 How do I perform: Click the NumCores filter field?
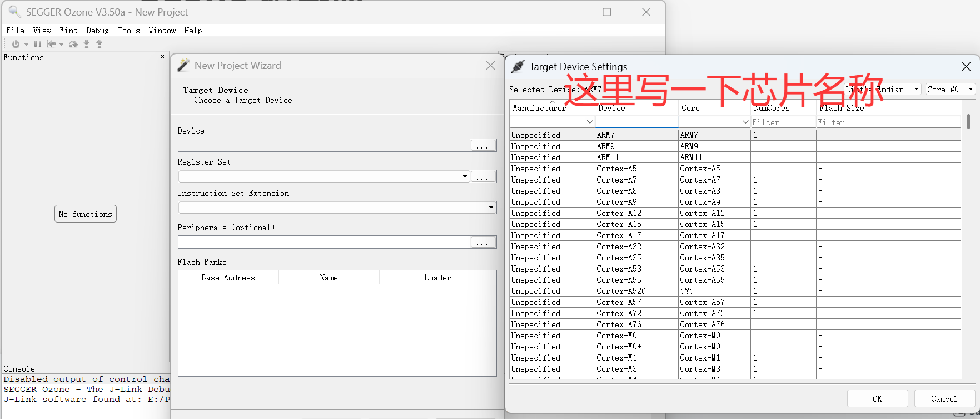tap(783, 122)
